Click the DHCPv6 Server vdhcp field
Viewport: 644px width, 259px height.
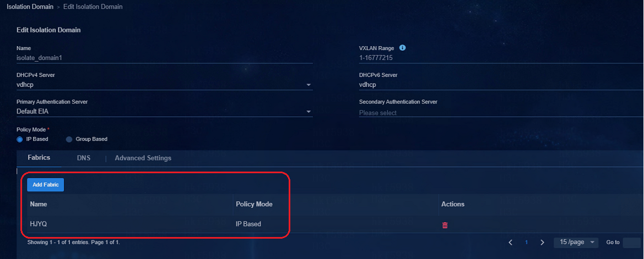501,85
